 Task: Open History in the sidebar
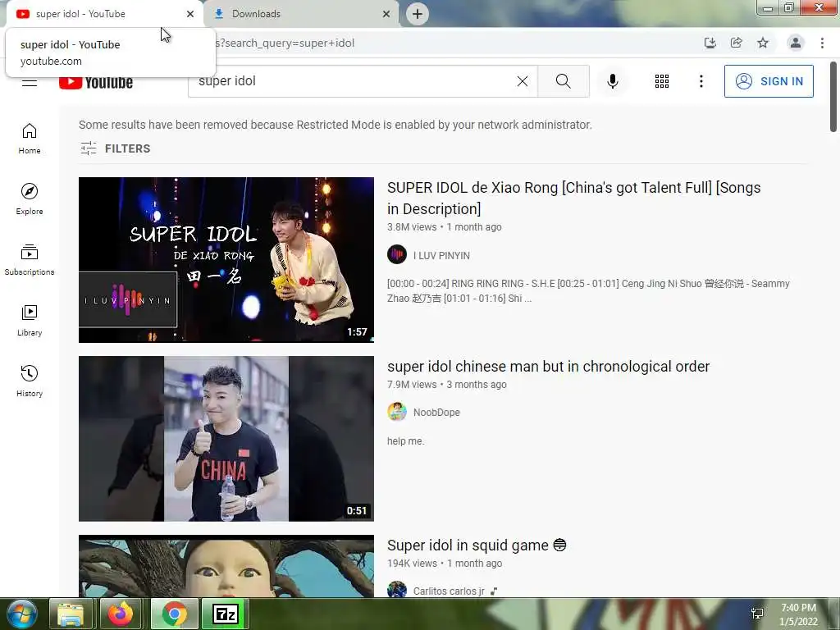click(30, 381)
